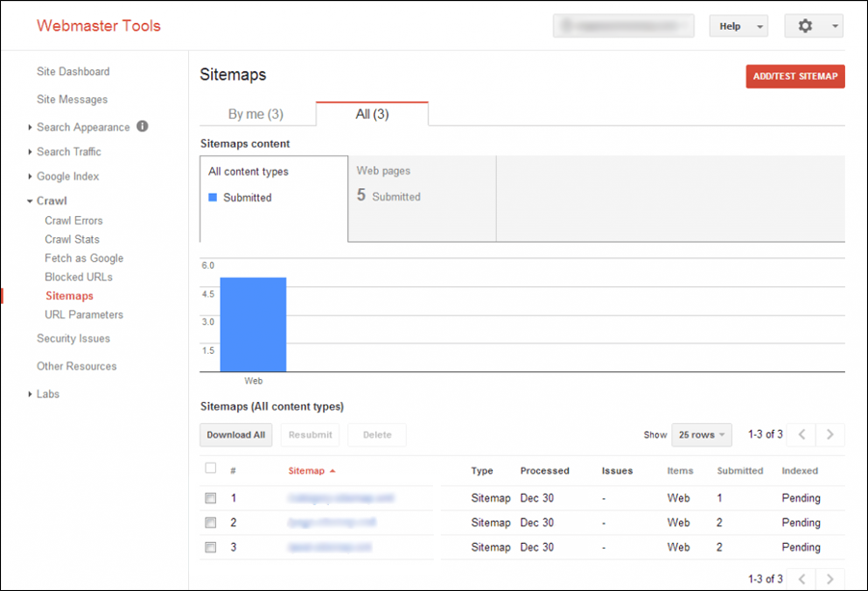Image resolution: width=868 pixels, height=591 pixels.
Task: Click the blue Web bar in the chart
Action: tap(253, 323)
